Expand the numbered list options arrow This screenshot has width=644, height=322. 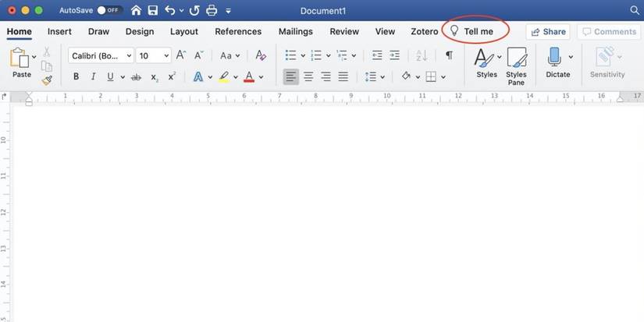click(328, 56)
